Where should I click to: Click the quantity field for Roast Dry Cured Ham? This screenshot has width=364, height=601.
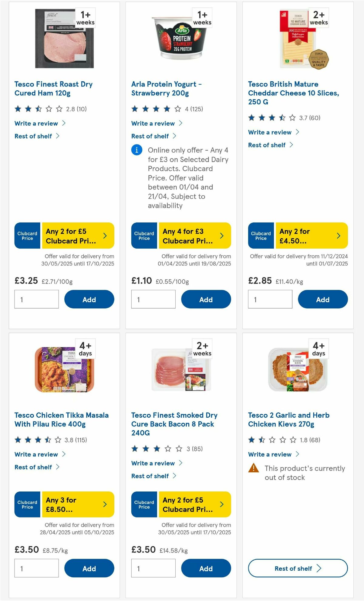(x=36, y=299)
